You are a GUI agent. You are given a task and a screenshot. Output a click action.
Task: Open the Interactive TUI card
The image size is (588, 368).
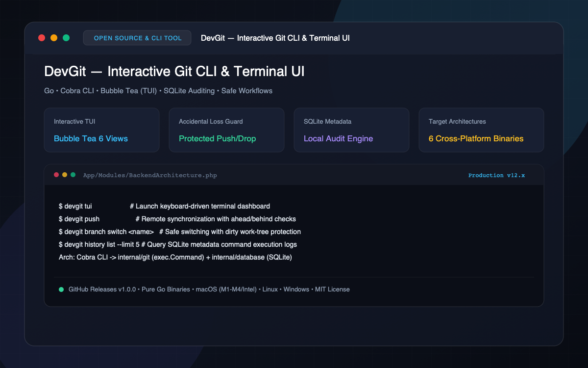pos(101,130)
